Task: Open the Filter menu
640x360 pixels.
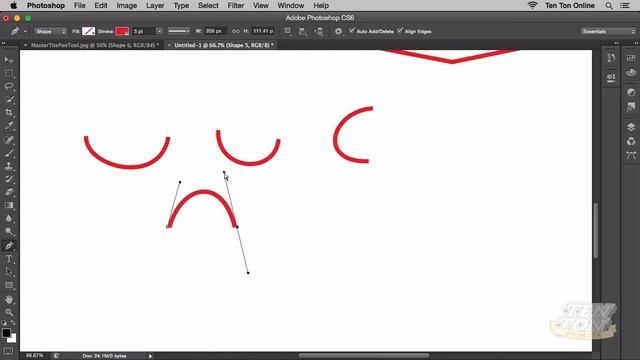Action: tap(236, 6)
